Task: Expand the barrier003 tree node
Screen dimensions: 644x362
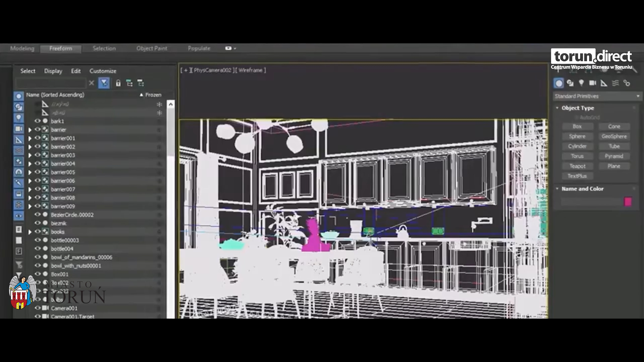Action: click(30, 155)
